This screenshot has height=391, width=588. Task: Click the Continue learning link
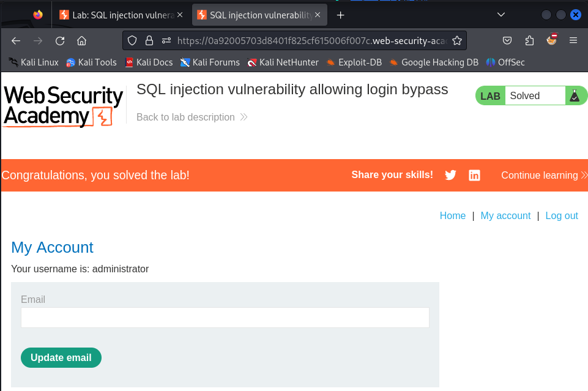pyautogui.click(x=540, y=175)
